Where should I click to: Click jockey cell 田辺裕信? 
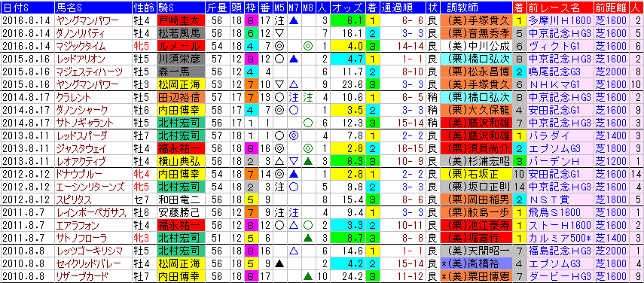click(x=181, y=97)
